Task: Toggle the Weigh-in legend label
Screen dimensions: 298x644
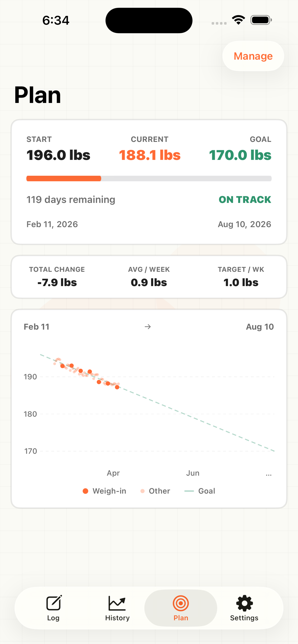Action: coord(109,491)
